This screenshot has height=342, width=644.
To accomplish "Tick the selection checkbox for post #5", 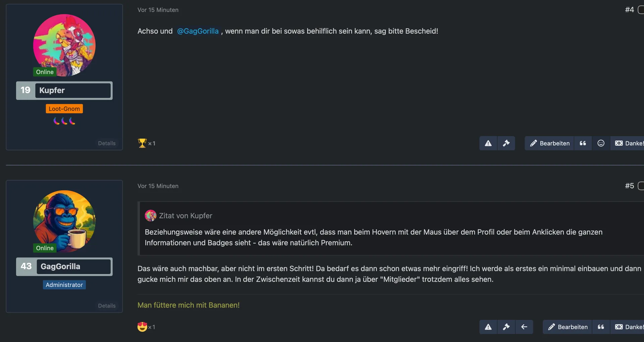I will (x=641, y=186).
